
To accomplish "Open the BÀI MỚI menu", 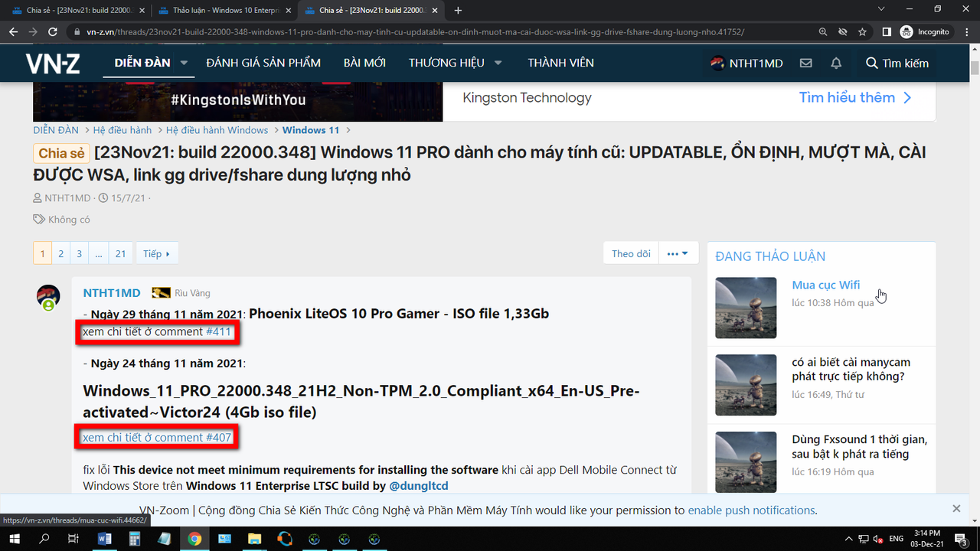I will (x=364, y=63).
